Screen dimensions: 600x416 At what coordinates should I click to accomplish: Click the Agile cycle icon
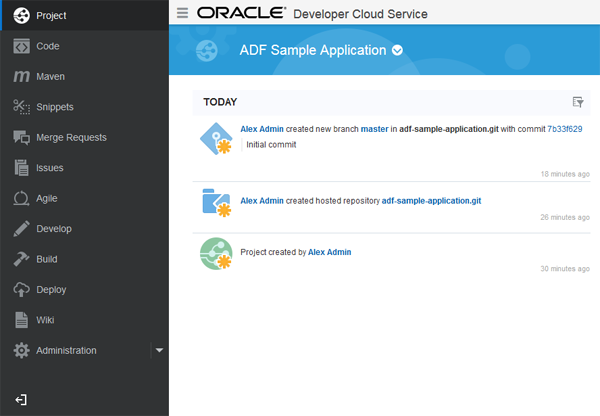(x=21, y=198)
